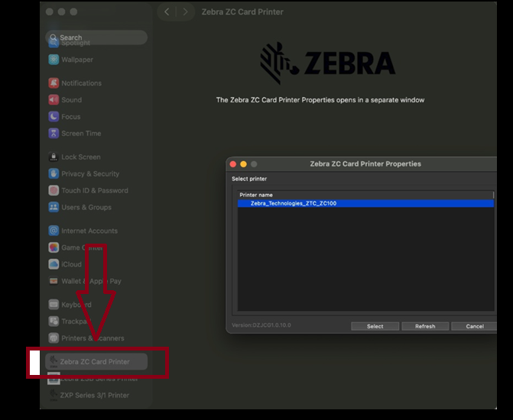
Task: Select ZXP Series 3/1 Printer sidebar item
Action: pos(96,395)
